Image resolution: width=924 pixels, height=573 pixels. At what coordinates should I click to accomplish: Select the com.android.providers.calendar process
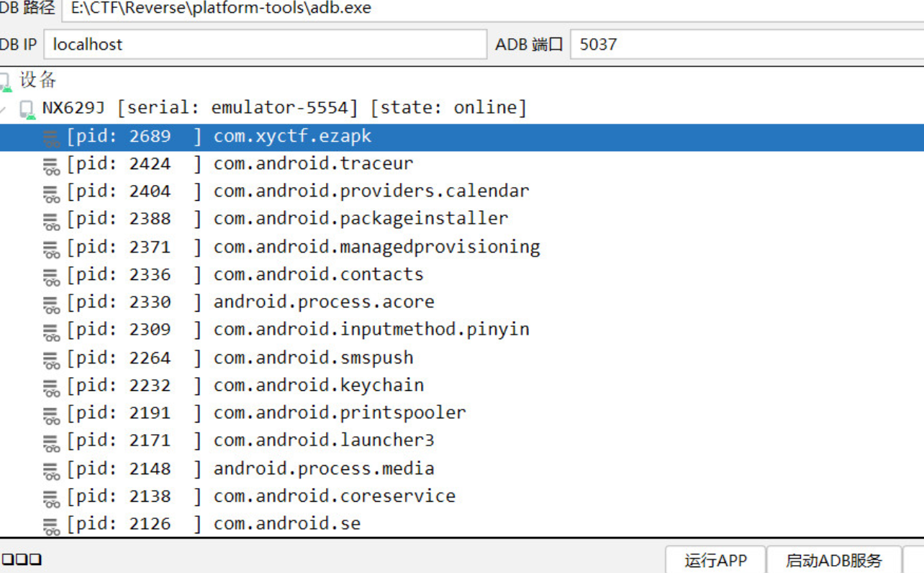point(371,191)
